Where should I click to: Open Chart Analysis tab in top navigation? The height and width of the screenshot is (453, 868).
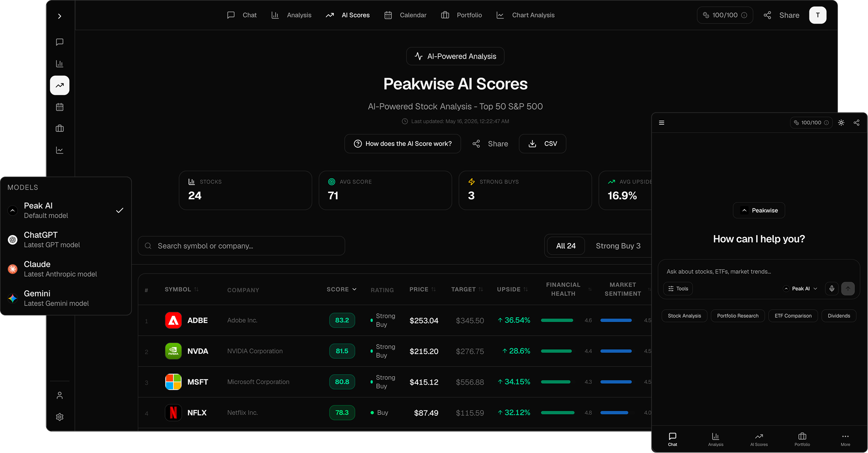tap(525, 15)
